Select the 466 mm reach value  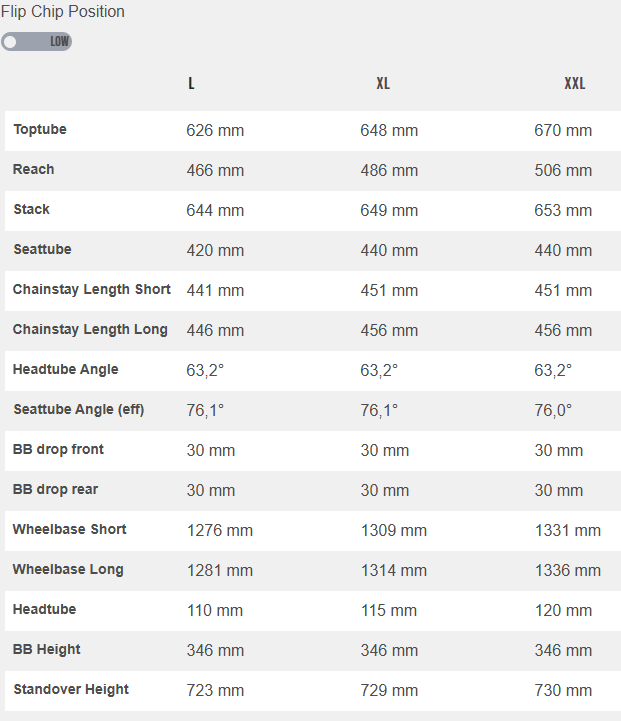(x=215, y=170)
